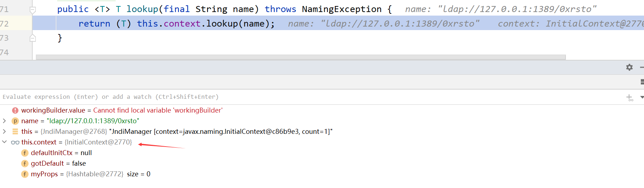Image resolution: width=644 pixels, height=188 pixels.
Task: Click parameter icon next to name variable
Action: [15, 121]
